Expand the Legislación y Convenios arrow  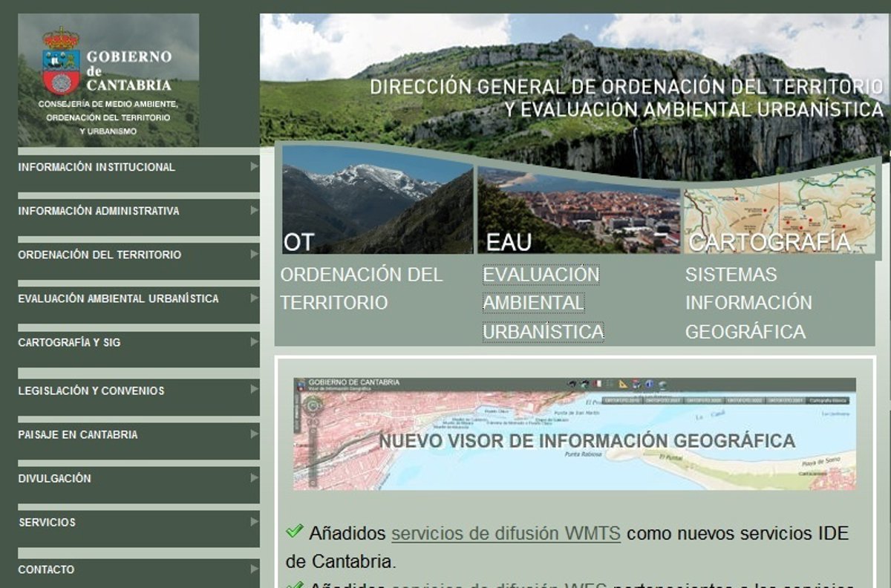(x=254, y=390)
